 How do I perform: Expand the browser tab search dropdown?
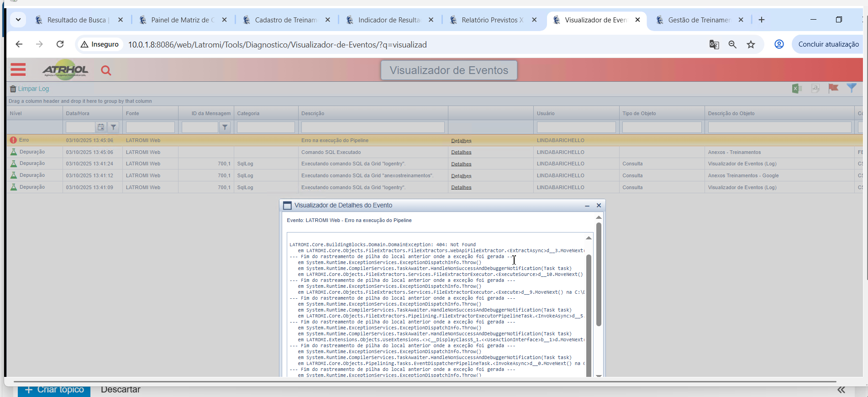pos(18,20)
